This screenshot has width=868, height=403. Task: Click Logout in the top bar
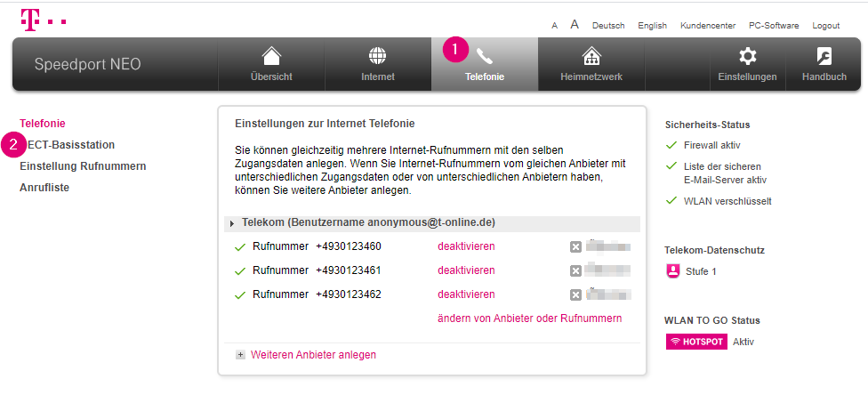(x=826, y=26)
